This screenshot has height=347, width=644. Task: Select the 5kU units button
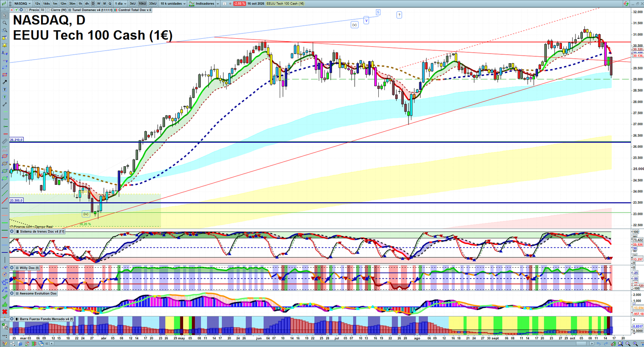point(132,4)
